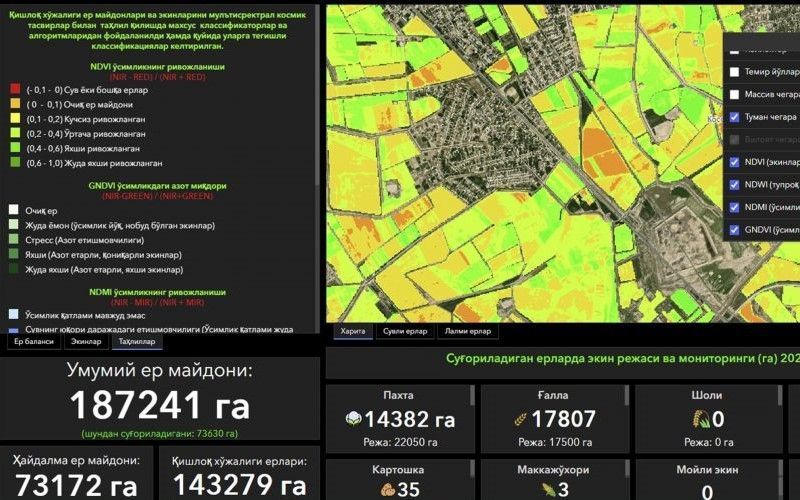The image size is (800, 500).
Task: Click the GNDVI ўсимликдаги азот миқдори heading
Action: pyautogui.click(x=157, y=186)
